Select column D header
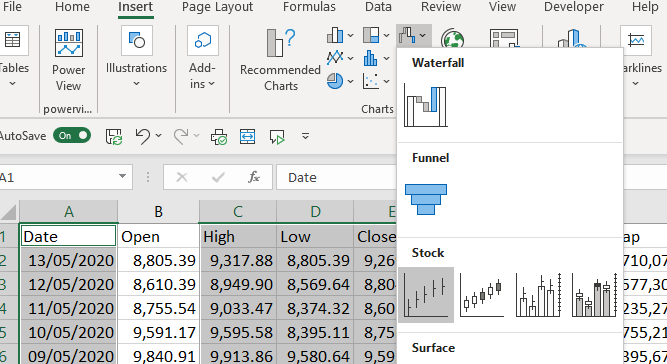Screen dimensions: 667x364 [x=315, y=211]
